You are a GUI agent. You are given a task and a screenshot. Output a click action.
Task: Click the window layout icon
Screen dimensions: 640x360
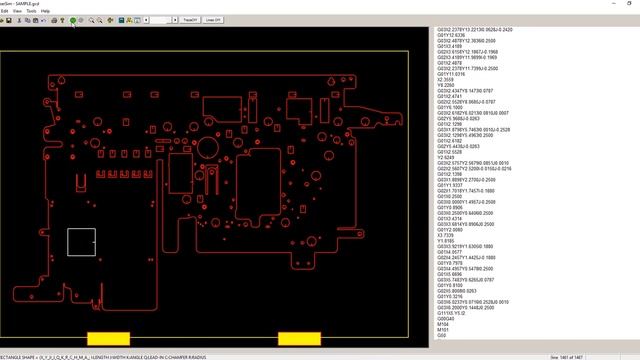click(x=137, y=20)
